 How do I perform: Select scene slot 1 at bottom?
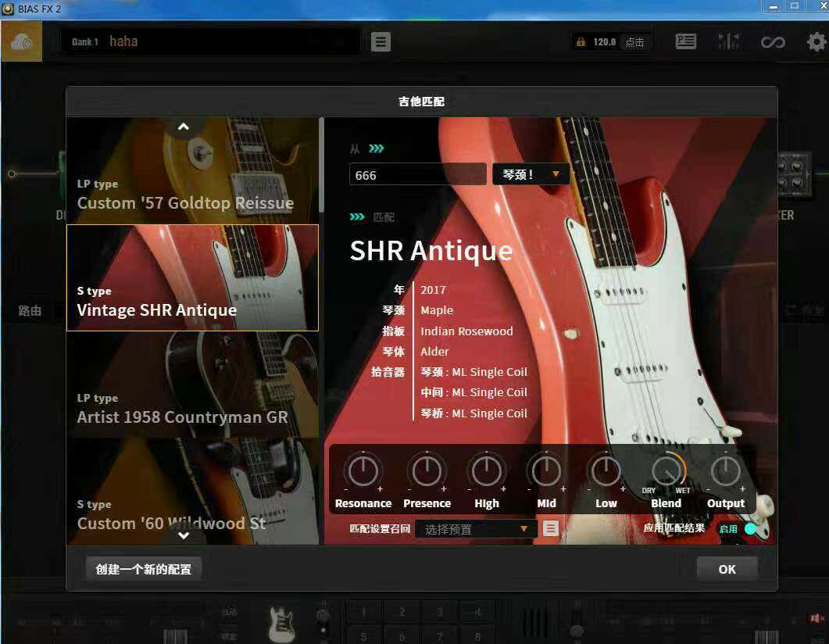[x=364, y=612]
